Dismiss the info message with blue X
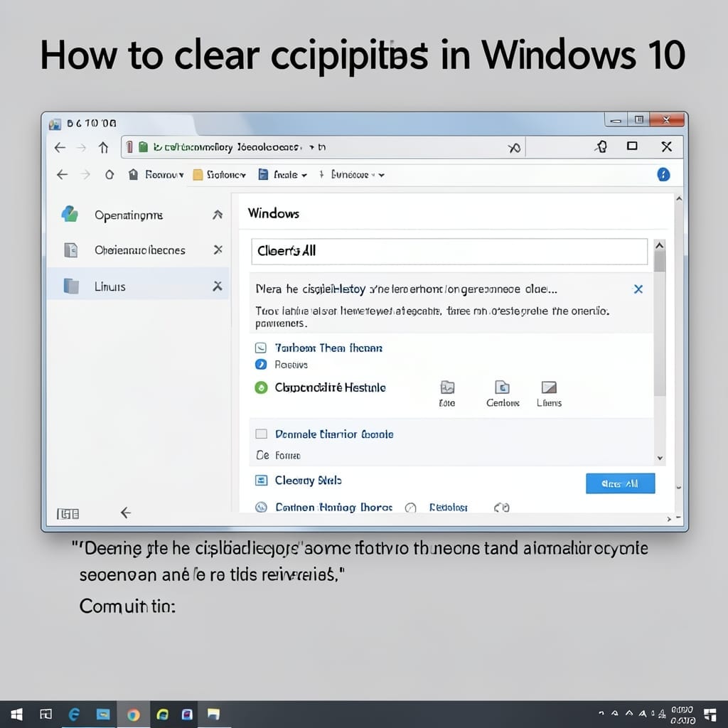Image resolution: width=728 pixels, height=728 pixels. click(x=638, y=289)
